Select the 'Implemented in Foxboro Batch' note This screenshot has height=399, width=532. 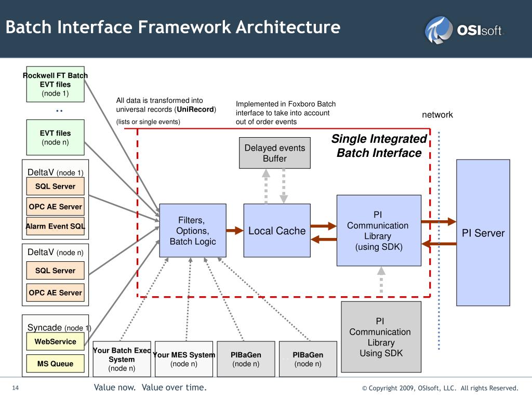pos(286,113)
